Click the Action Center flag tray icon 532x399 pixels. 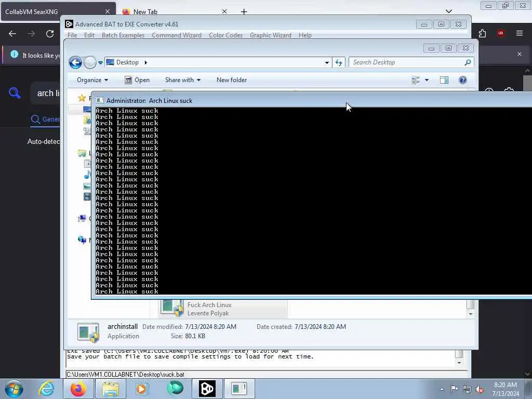(454, 389)
